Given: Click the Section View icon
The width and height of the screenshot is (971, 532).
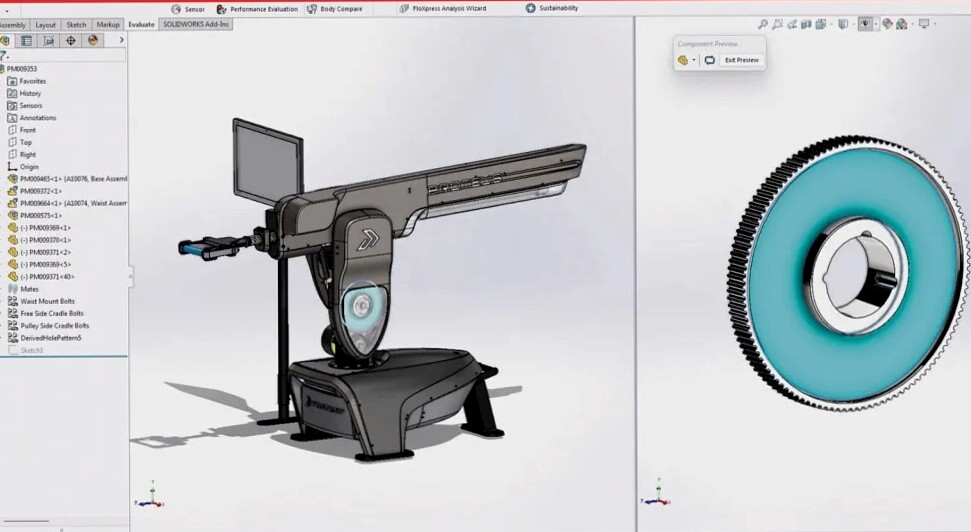Looking at the screenshot, I should 806,24.
